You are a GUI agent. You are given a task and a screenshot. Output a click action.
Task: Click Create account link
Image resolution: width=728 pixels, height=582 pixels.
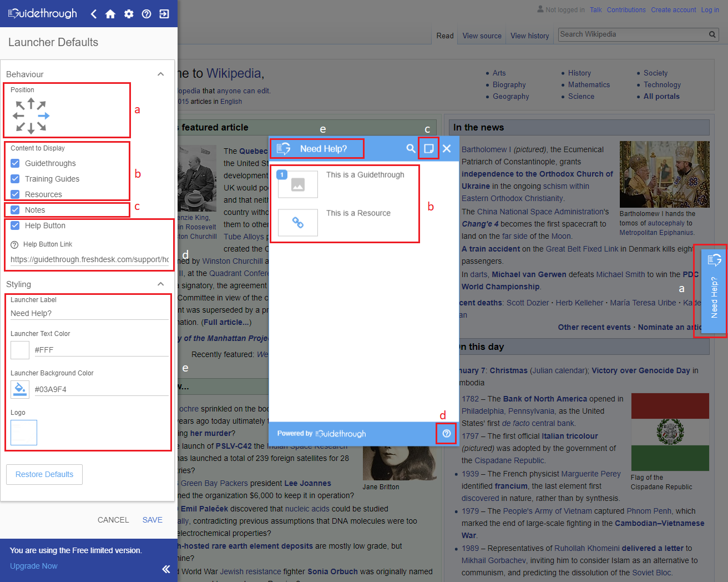(674, 10)
